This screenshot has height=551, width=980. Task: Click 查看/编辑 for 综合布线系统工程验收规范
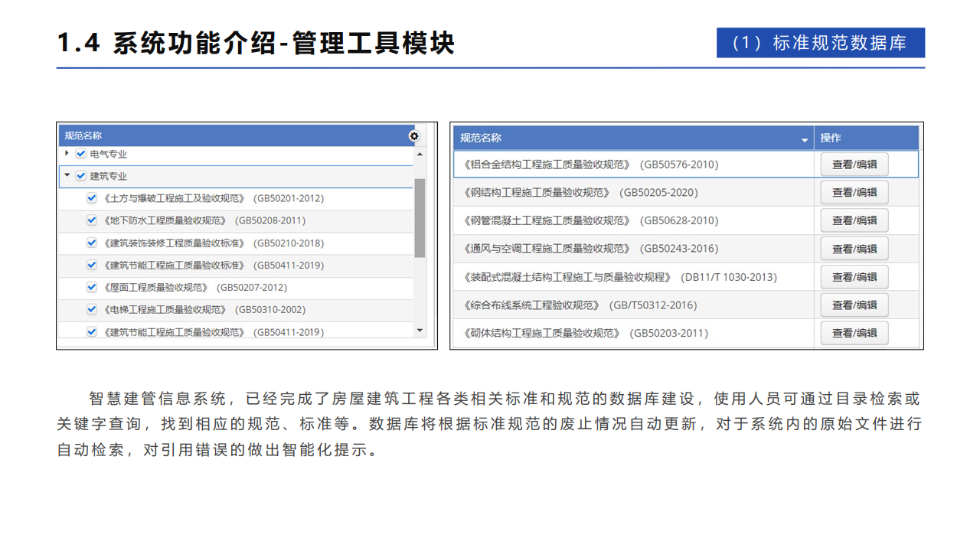click(x=854, y=305)
